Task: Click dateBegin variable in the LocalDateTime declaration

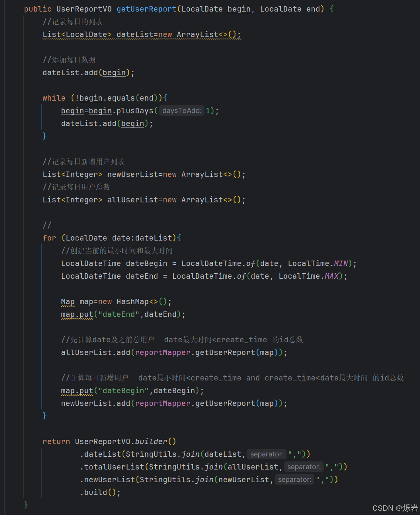Action: click(x=147, y=263)
